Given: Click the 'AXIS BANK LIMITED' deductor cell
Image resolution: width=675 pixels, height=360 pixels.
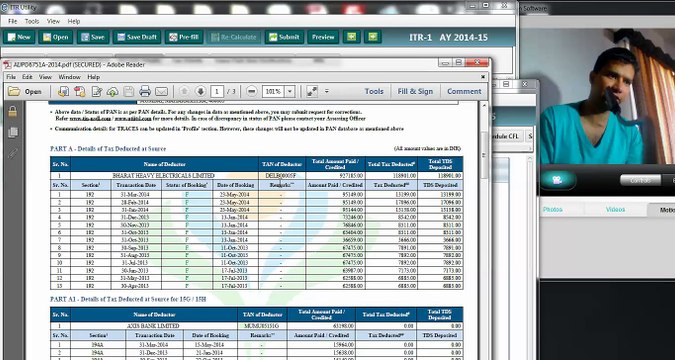Looking at the screenshot, I should pyautogui.click(x=154, y=326).
